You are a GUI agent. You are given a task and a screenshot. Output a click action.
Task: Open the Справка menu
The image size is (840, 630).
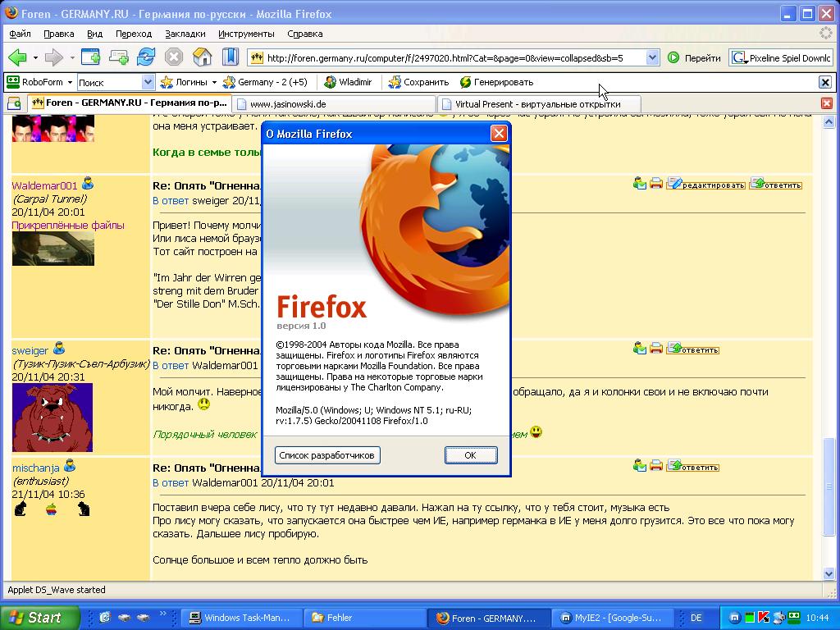point(305,34)
